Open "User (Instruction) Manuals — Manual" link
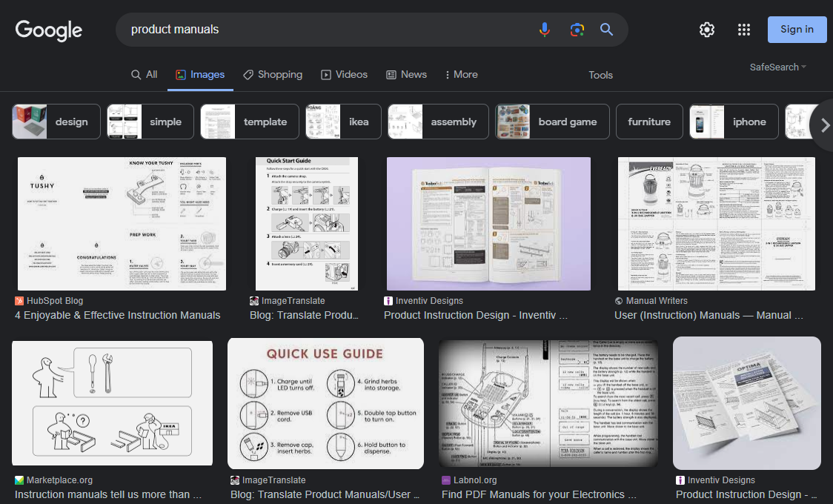Screen dimensions: 833x504 [708, 315]
